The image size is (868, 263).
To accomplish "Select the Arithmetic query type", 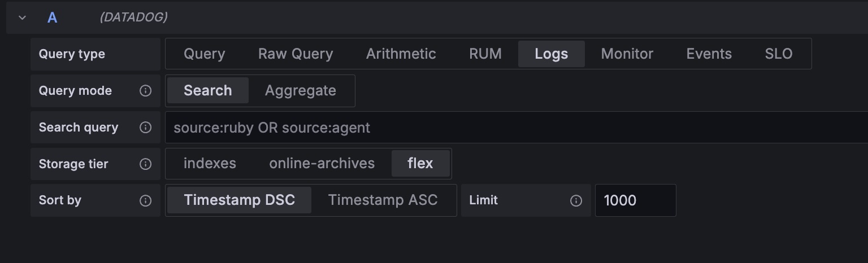I will click(401, 54).
